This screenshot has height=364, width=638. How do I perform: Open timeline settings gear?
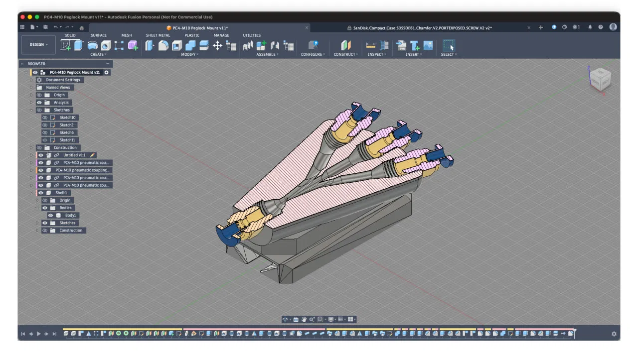tap(614, 334)
